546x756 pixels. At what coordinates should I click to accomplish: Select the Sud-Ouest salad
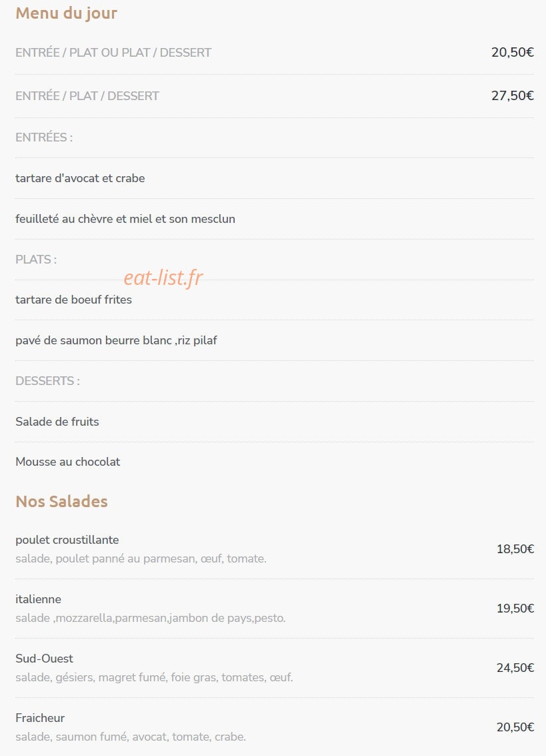click(x=275, y=668)
